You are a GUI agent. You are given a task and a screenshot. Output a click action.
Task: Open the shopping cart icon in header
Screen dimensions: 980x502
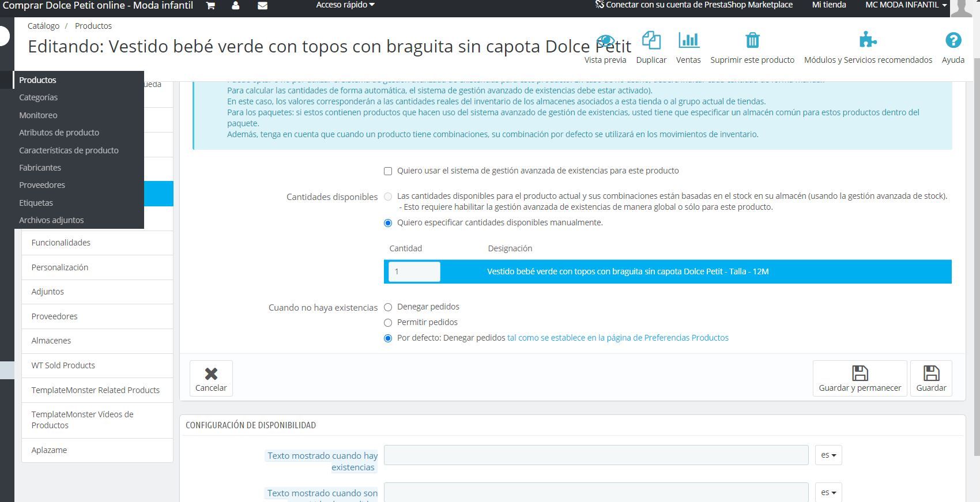[x=210, y=6]
